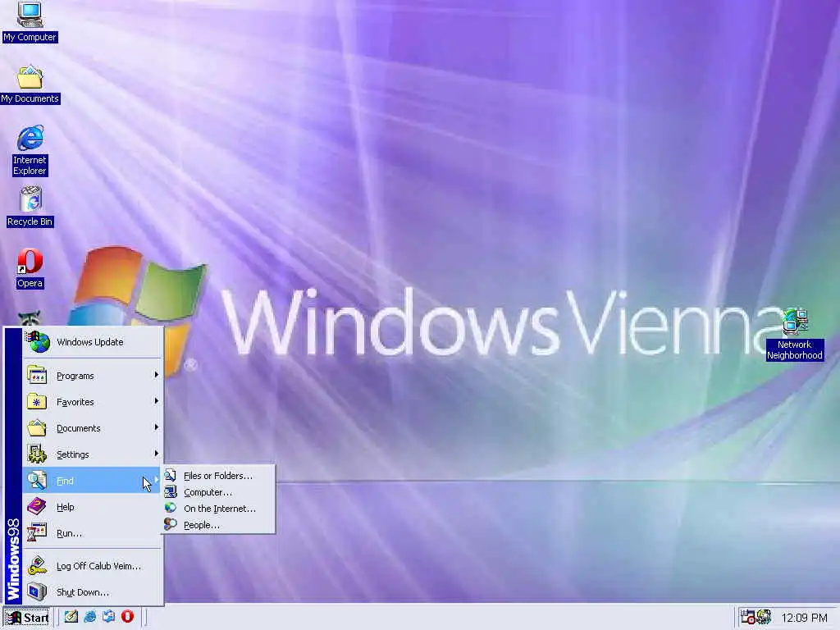Viewport: 840px width, 630px height.
Task: Launch Internet Explorer from the quick launch bar
Action: (90, 617)
